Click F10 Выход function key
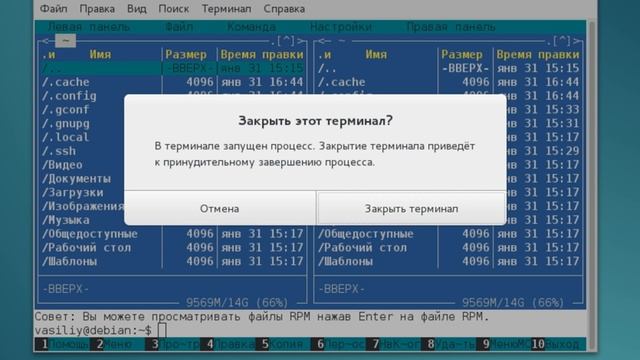The height and width of the screenshot is (360, 640). [558, 344]
